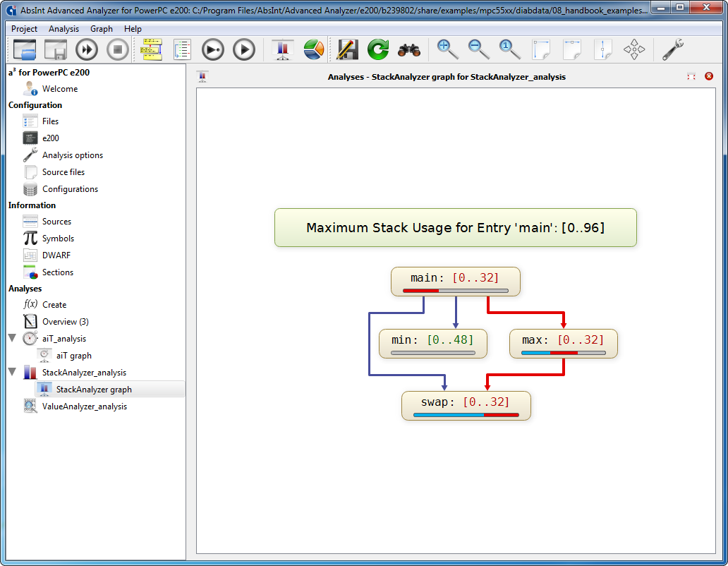The height and width of the screenshot is (566, 728).
Task: Select StackAnalyzer_analysis entry
Action: tap(84, 373)
